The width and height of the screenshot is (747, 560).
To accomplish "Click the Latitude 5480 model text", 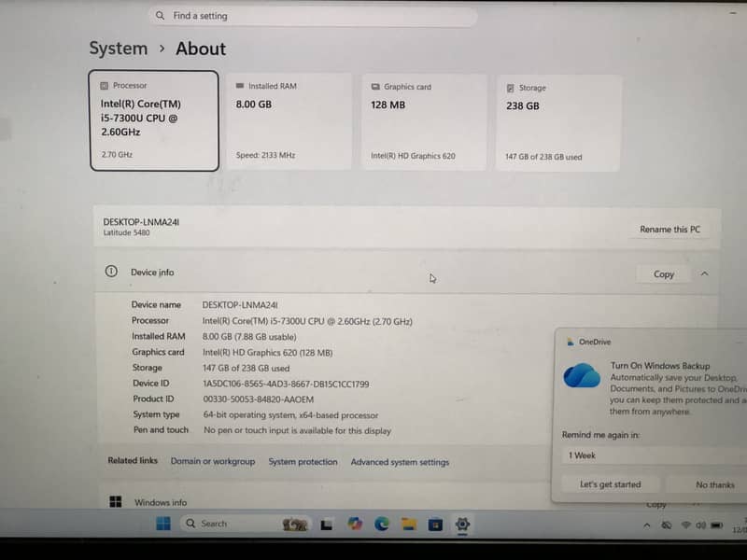I will coord(126,232).
